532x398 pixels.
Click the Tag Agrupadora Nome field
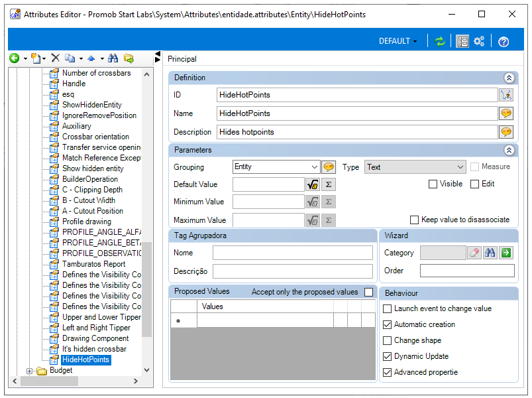click(292, 253)
